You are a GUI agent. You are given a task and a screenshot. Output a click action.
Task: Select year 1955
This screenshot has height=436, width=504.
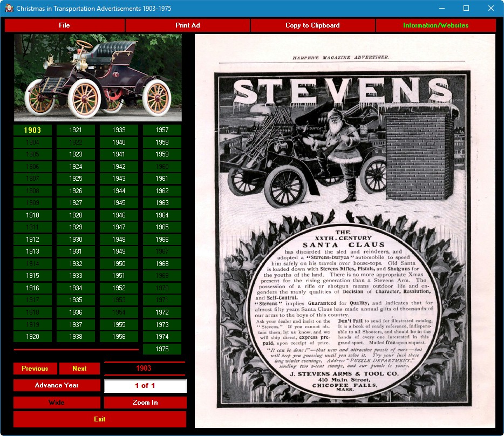tap(119, 325)
